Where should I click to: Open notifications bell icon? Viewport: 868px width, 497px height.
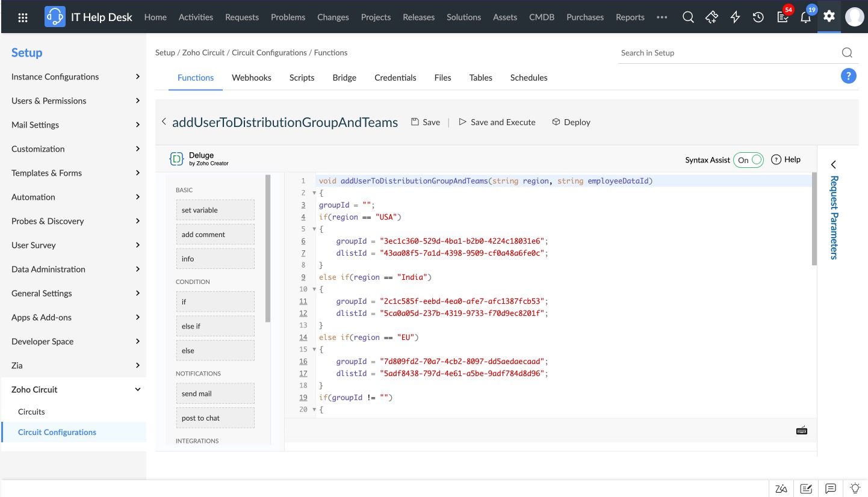point(805,17)
